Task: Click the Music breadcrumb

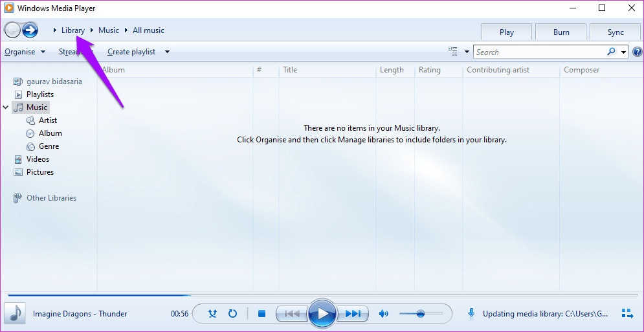Action: click(109, 30)
